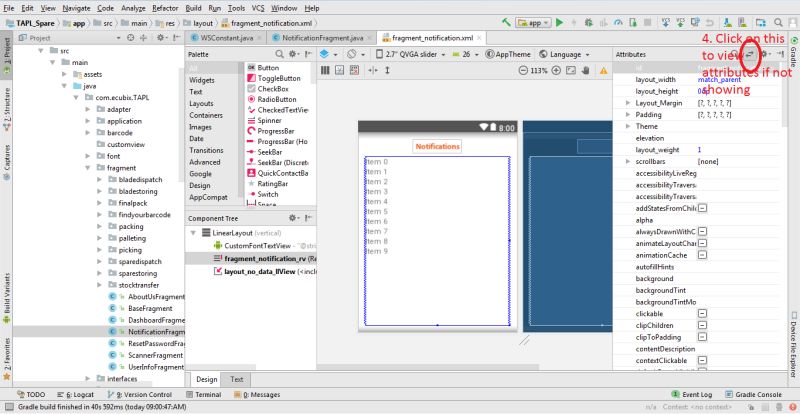Screen dimensions: 800x414
Task: Open Search Everywhere magnifier in main toolbar
Action: tap(778, 23)
